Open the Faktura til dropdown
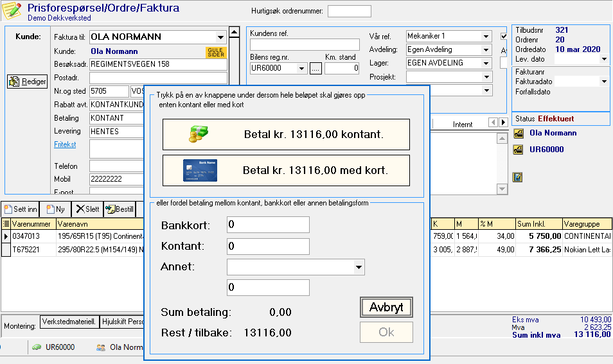 (220, 37)
